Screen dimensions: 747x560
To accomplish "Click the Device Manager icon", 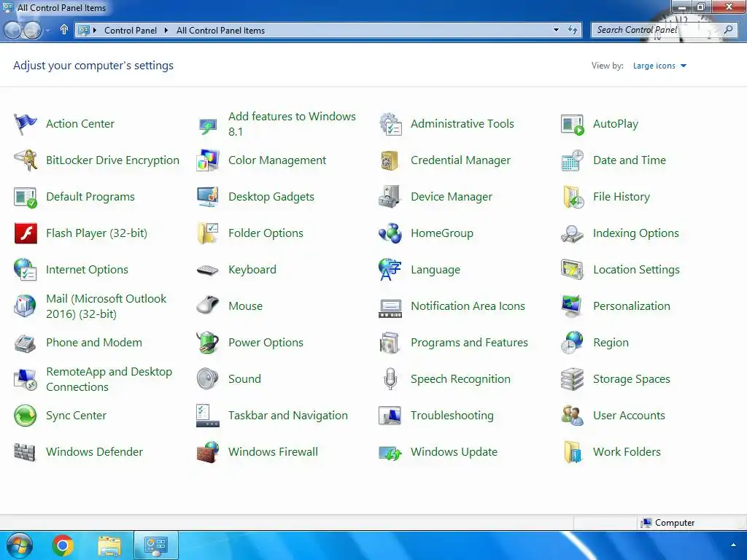I will (x=390, y=197).
